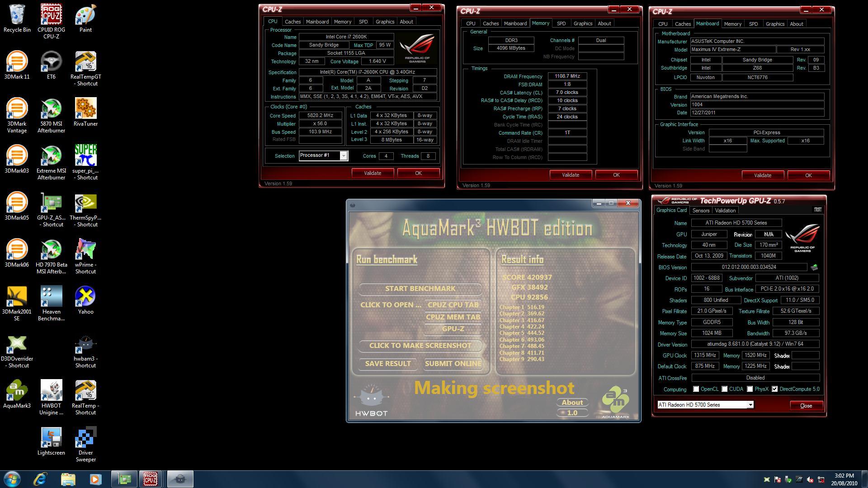Click OK in CPU-Z Memory window
The width and height of the screenshot is (868, 488).
click(616, 175)
